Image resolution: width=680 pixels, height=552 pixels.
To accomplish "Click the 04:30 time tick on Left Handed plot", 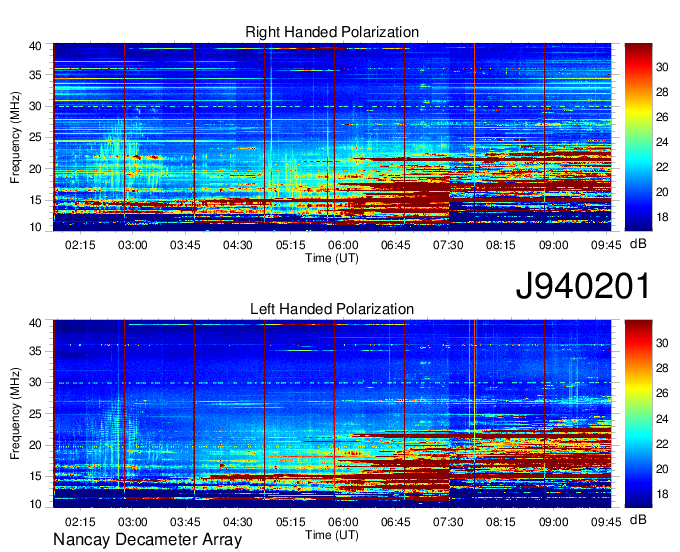I will (238, 522).
